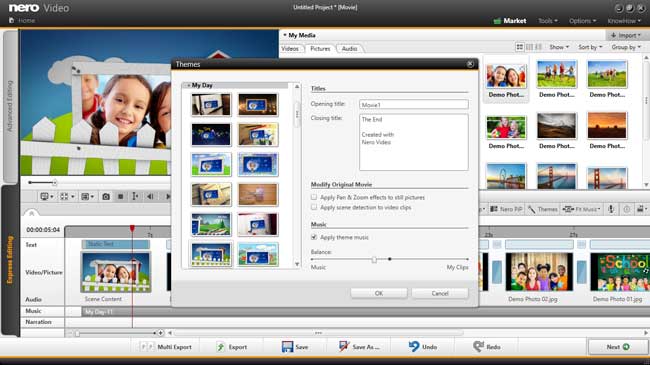The width and height of the screenshot is (650, 365).
Task: Enable Apply Pan & Zoom effects checkbox
Action: pyautogui.click(x=314, y=197)
